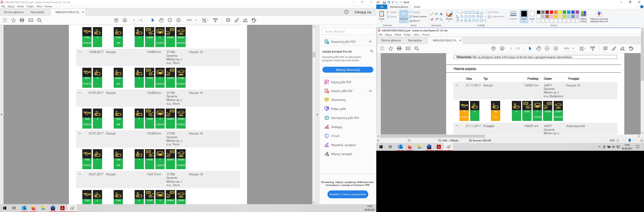The image size is (644, 212).
Task: Select the Magnifier tool in Paint
Action: [441, 19]
